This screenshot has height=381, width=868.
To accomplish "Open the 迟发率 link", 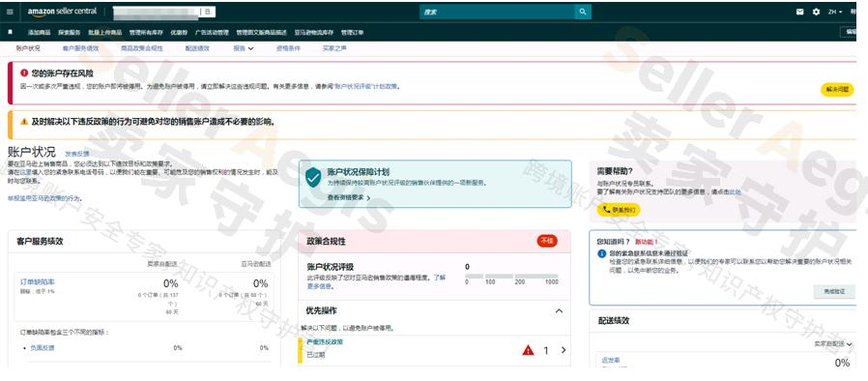I will pos(611,360).
